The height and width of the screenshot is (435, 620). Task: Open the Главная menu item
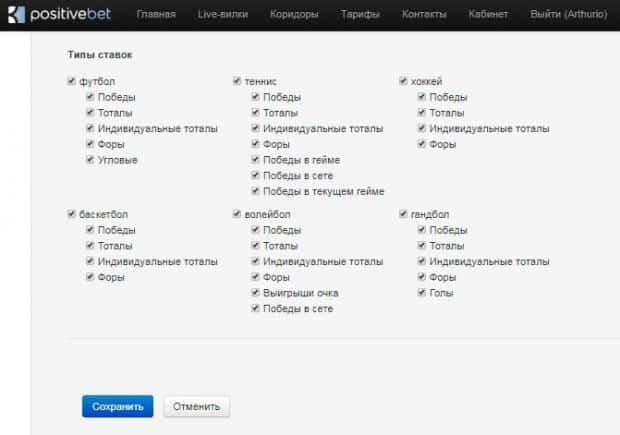click(155, 15)
